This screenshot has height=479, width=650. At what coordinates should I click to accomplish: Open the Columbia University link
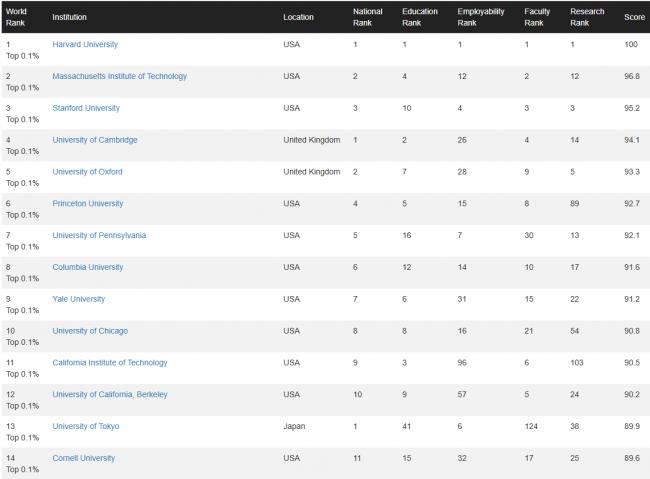click(87, 267)
